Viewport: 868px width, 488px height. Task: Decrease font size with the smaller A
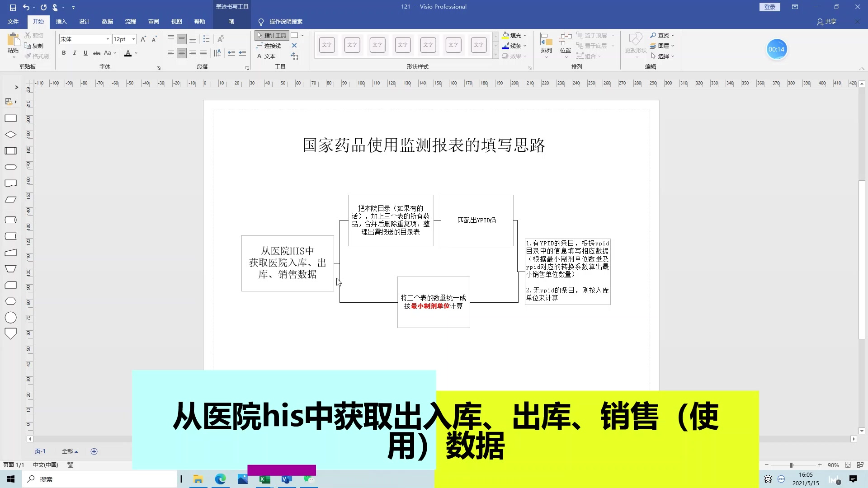pyautogui.click(x=154, y=39)
